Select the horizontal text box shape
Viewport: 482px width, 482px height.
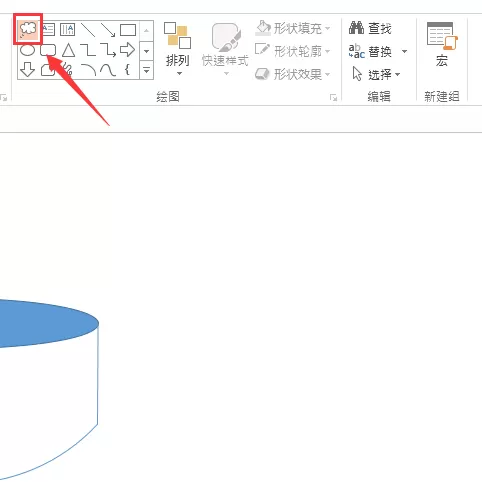pos(48,30)
